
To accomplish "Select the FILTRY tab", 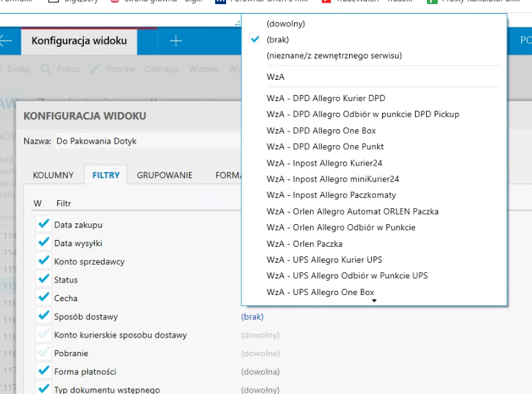I will click(x=106, y=175).
